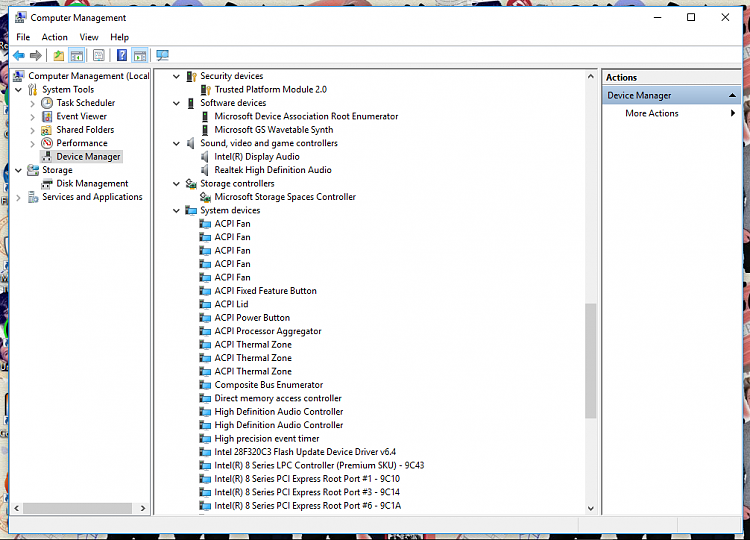The height and width of the screenshot is (540, 750).
Task: Collapse the Device Manager actions section
Action: tap(732, 96)
